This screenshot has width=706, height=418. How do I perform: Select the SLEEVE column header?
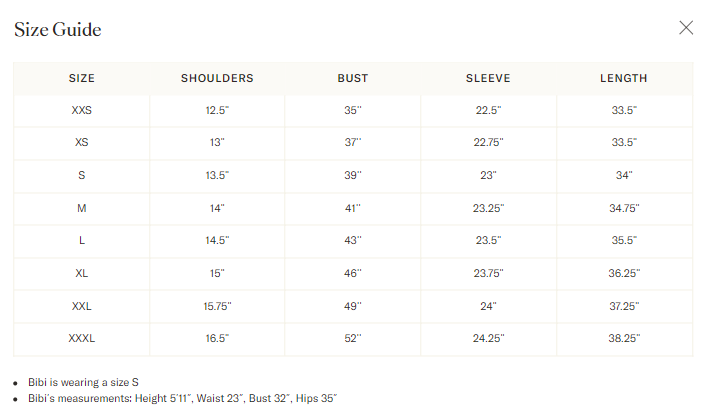click(488, 78)
